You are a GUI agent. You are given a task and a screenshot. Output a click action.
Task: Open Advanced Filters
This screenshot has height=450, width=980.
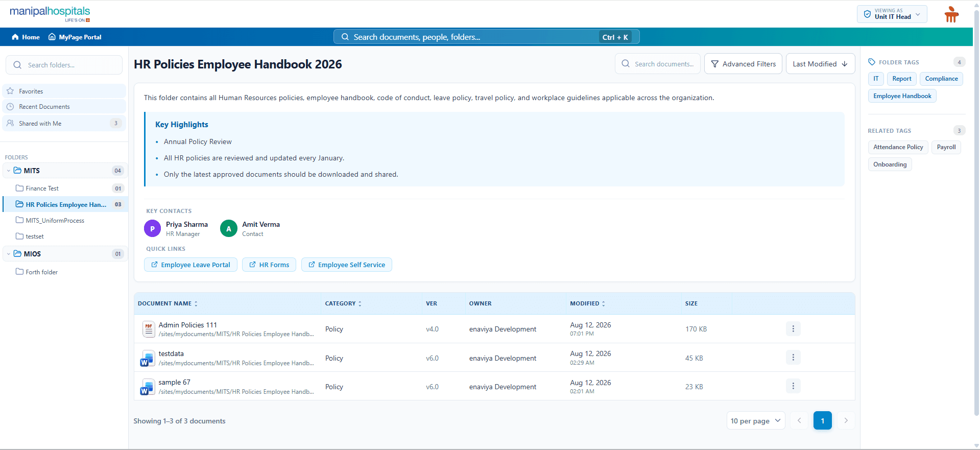[743, 64]
